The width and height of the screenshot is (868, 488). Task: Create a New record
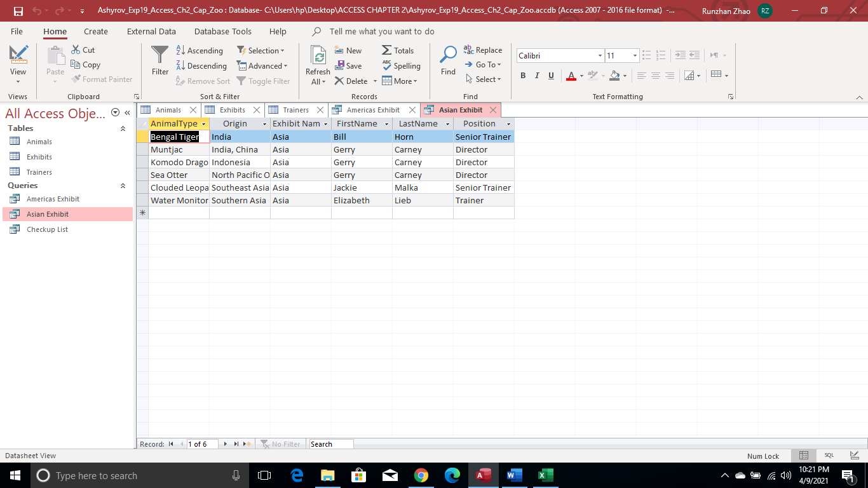pyautogui.click(x=348, y=50)
